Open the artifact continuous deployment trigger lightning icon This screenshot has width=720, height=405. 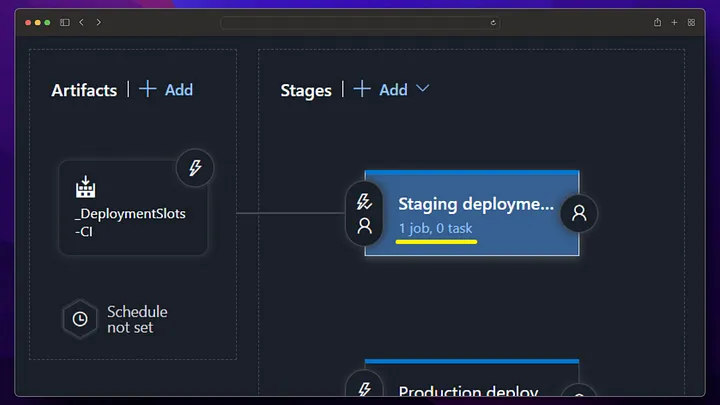coord(195,168)
